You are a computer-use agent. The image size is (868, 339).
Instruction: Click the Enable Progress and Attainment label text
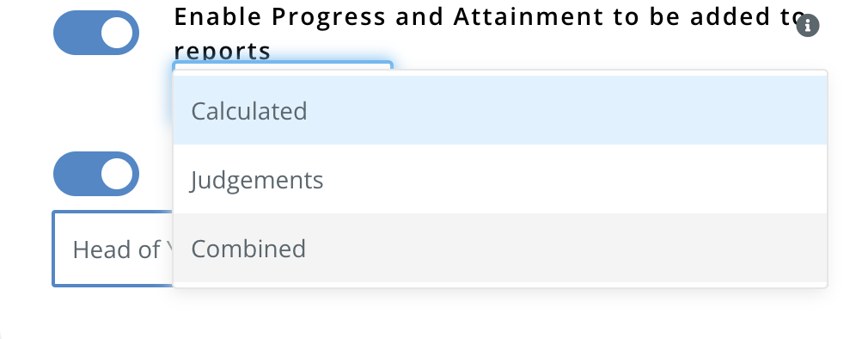click(489, 34)
